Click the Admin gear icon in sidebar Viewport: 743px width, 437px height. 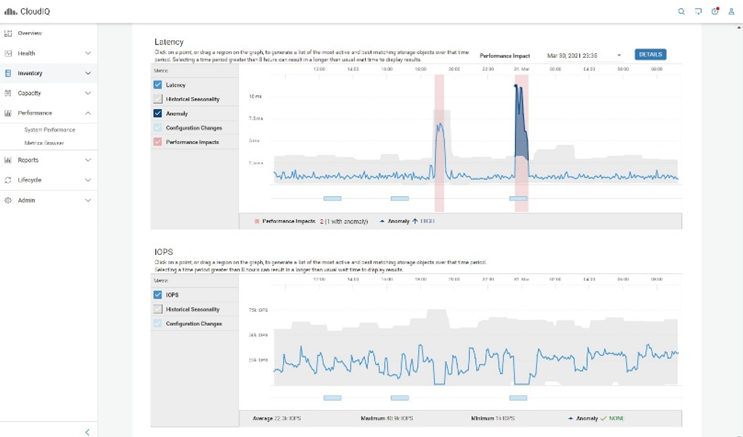click(8, 200)
